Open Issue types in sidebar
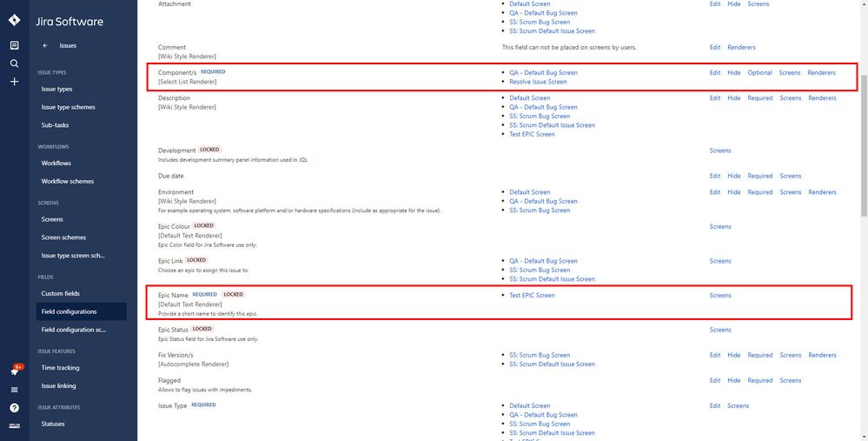Image resolution: width=868 pixels, height=441 pixels. 57,90
